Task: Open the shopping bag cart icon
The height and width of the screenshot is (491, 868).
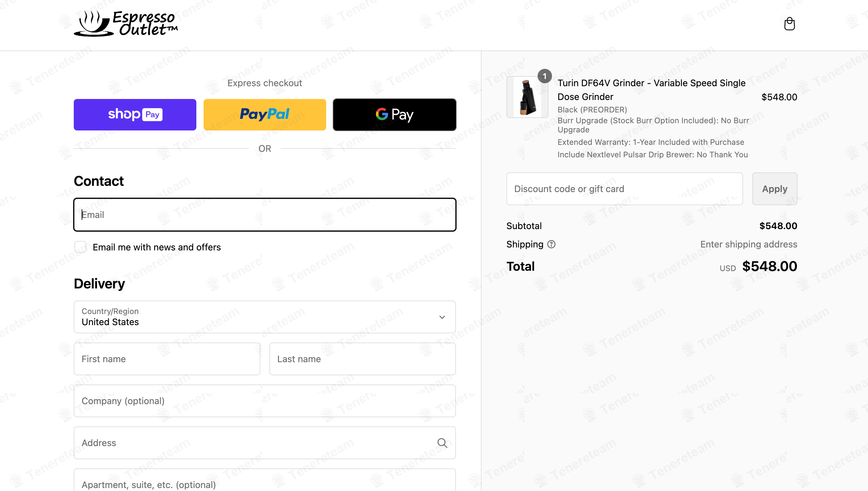Action: (789, 24)
